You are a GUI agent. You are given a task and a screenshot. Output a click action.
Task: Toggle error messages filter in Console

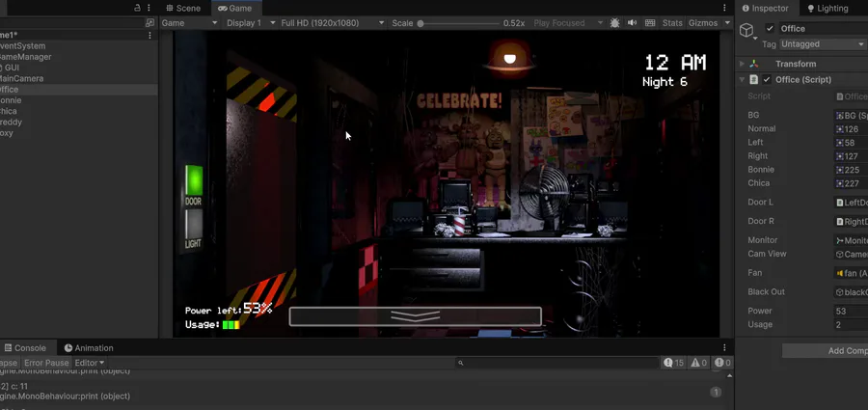(x=722, y=363)
